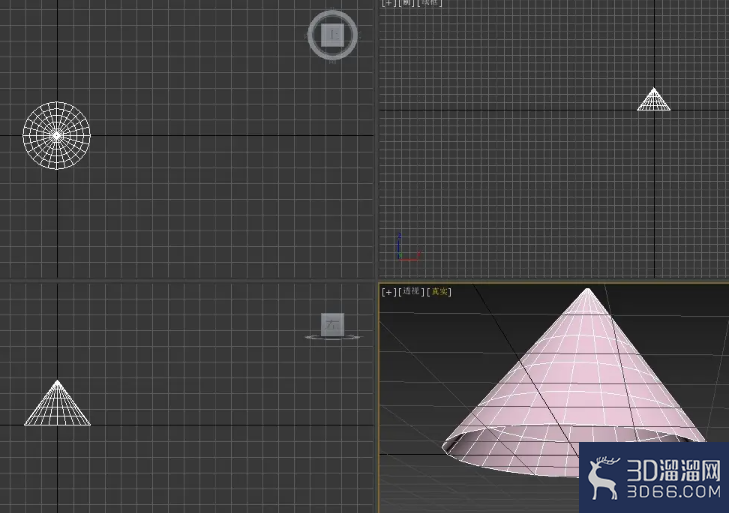This screenshot has width=729, height=513.
Task: Click the XYZ axis tripod in upper-right viewport
Action: (x=408, y=247)
